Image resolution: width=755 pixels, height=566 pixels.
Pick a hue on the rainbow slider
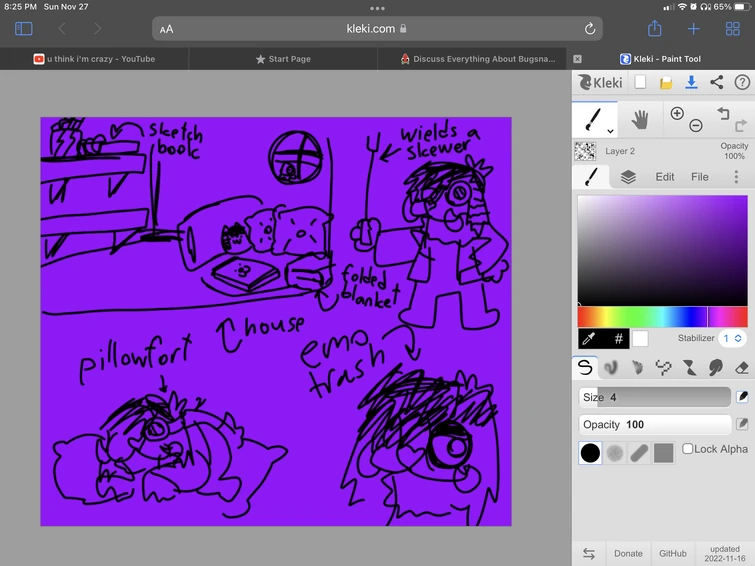coord(663,317)
